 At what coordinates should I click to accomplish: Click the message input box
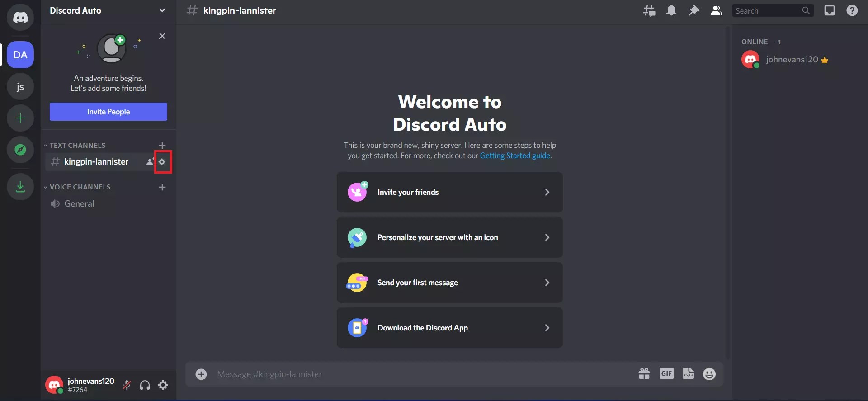tap(423, 374)
